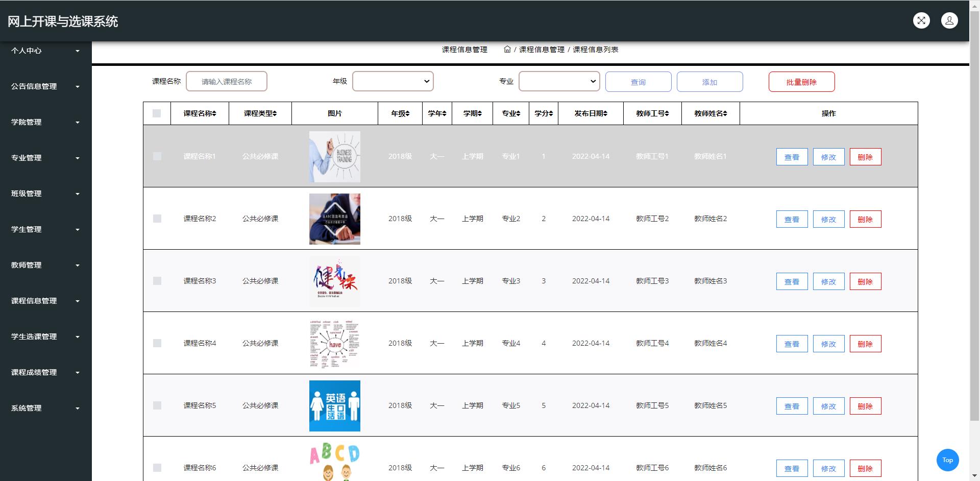Screen dimensions: 980x481
Task: Open 课程成绩管理 in sidebar
Action: (45, 372)
